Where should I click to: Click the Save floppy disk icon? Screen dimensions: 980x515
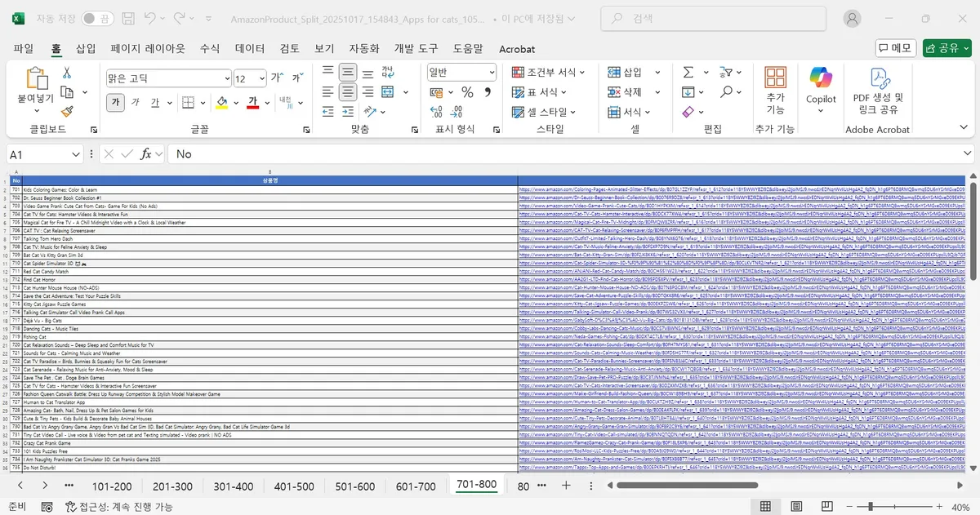pos(128,18)
